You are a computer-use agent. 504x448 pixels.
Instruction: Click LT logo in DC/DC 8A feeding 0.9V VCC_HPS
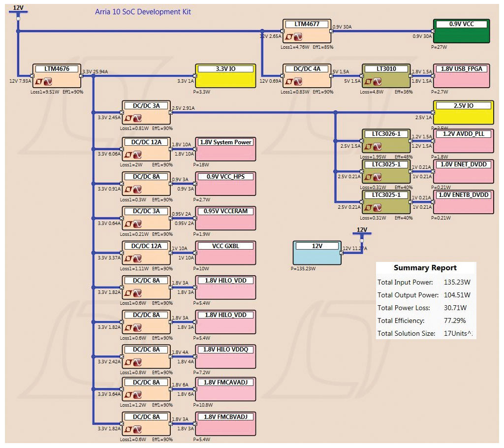coord(128,190)
